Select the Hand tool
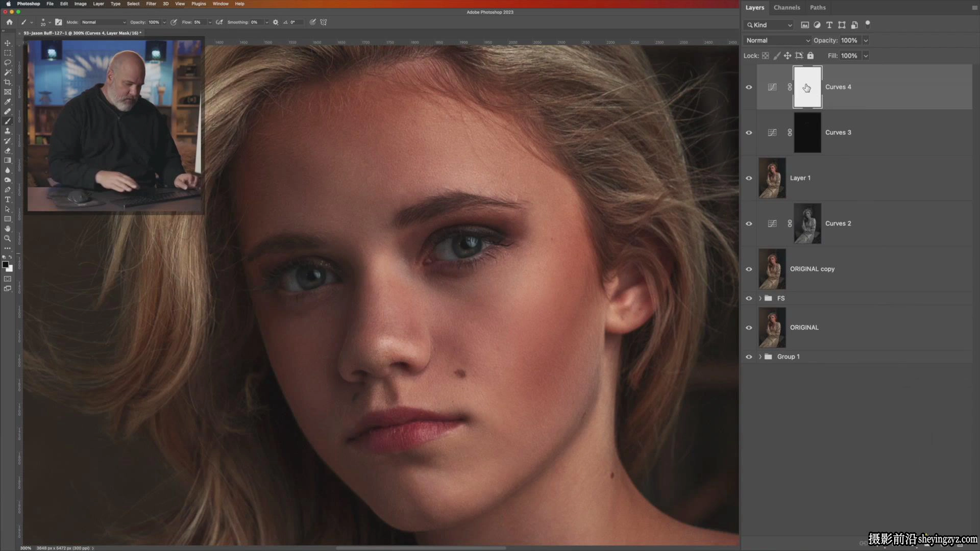 click(8, 229)
